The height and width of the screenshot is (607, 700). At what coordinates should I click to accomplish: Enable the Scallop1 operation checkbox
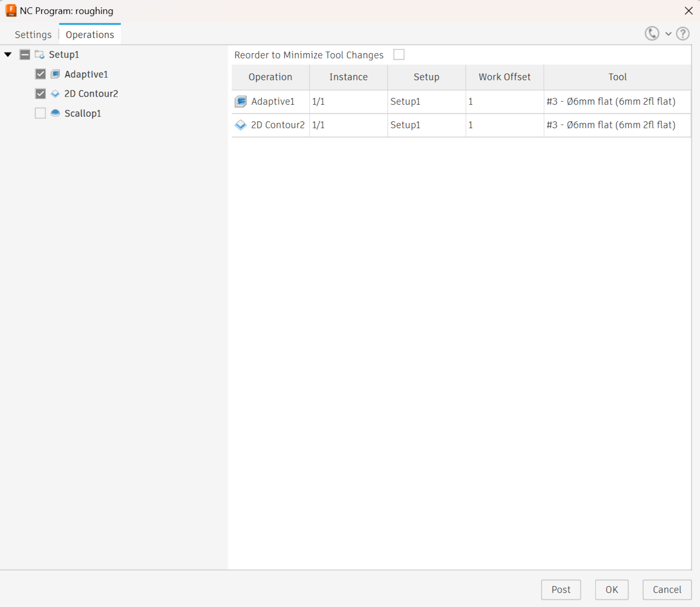click(40, 113)
